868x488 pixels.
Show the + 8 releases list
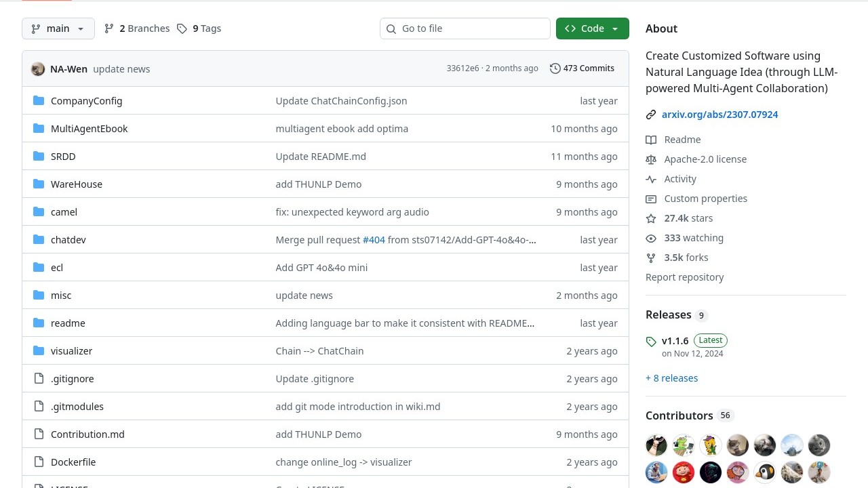(x=671, y=378)
